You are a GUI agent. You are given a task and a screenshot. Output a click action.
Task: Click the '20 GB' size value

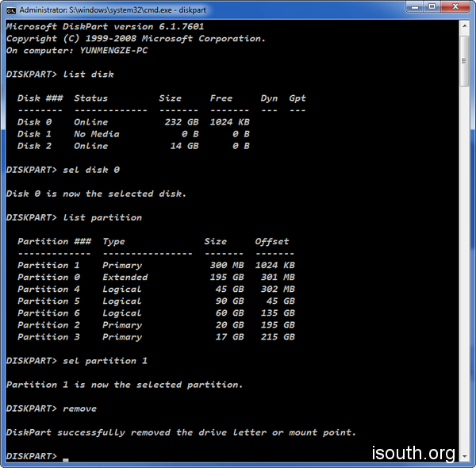coord(229,325)
